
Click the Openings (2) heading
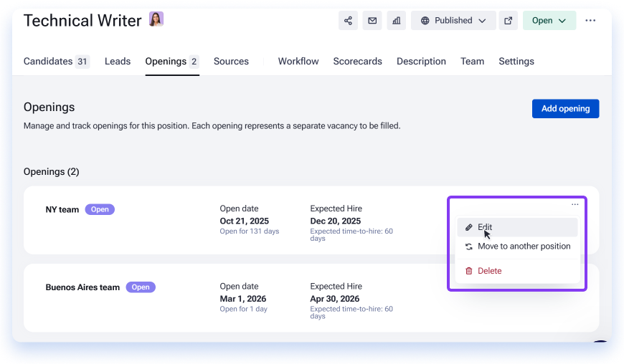click(52, 172)
